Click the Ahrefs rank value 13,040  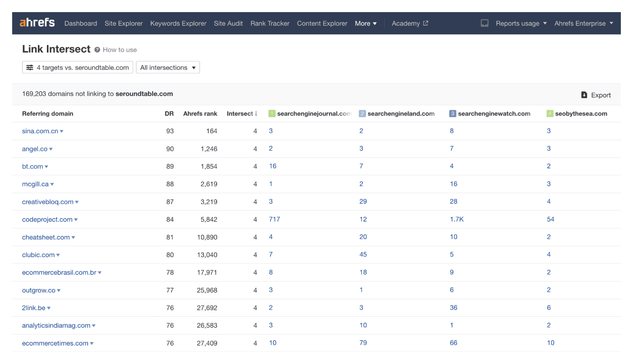[x=207, y=255]
